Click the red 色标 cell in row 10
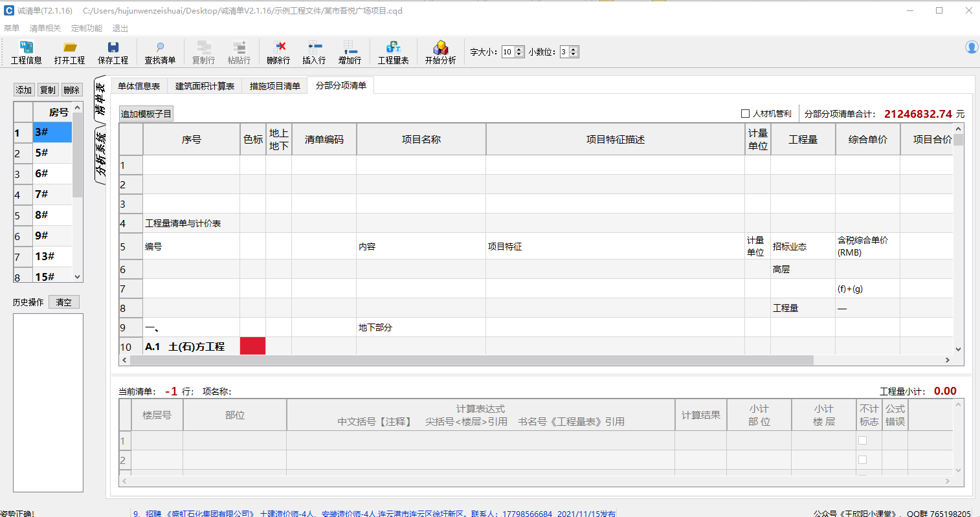Image resolution: width=980 pixels, height=517 pixels. pyautogui.click(x=252, y=346)
